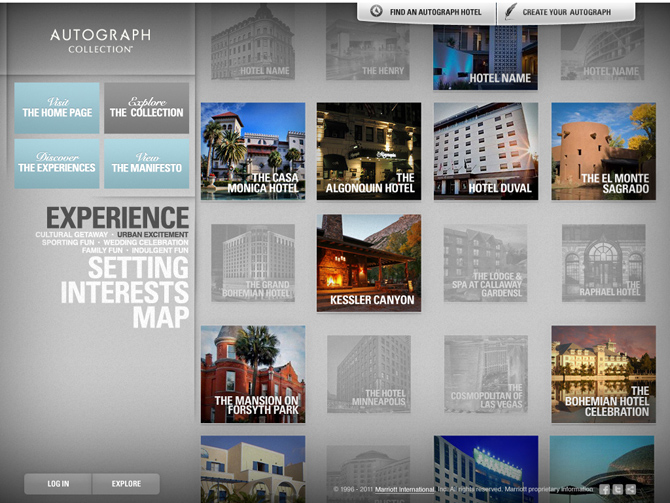This screenshot has width=670, height=503.
Task: Visit The Home Page tile
Action: pos(57,108)
